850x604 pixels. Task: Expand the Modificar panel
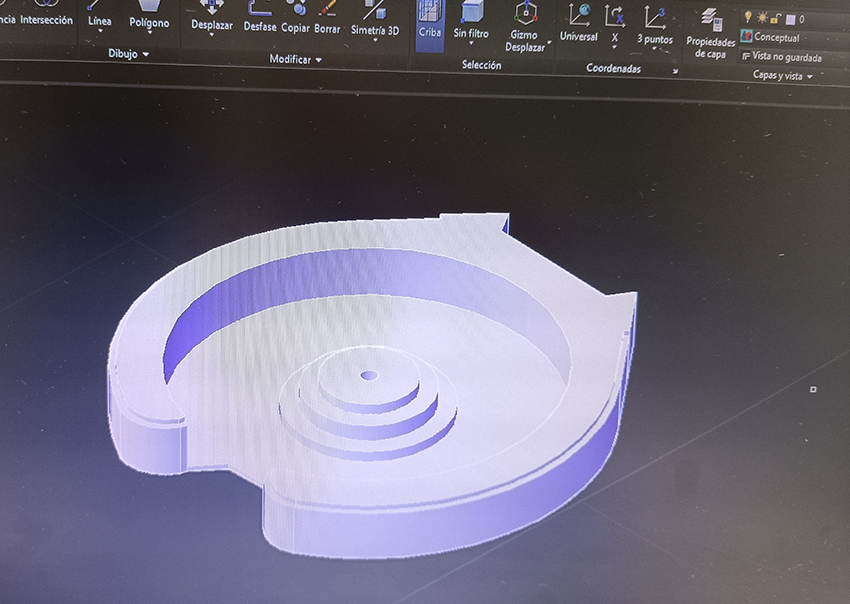tap(296, 60)
